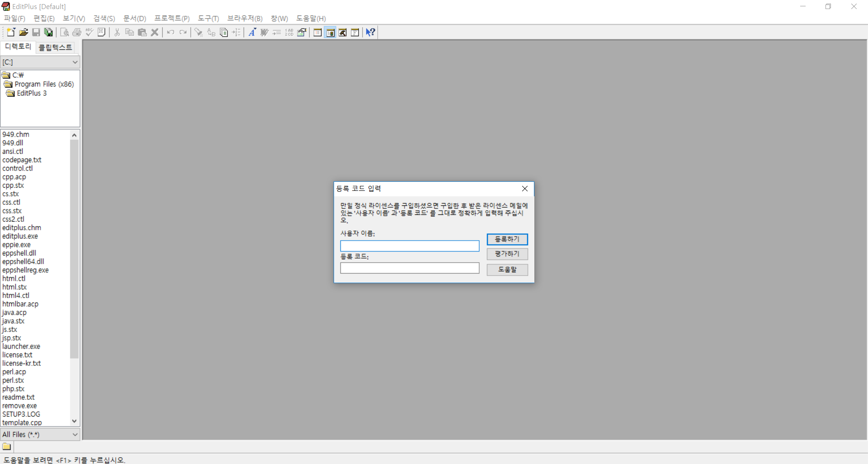Click the file list scroll-down arrow
Viewport: 868px width, 464px height.
(x=75, y=421)
